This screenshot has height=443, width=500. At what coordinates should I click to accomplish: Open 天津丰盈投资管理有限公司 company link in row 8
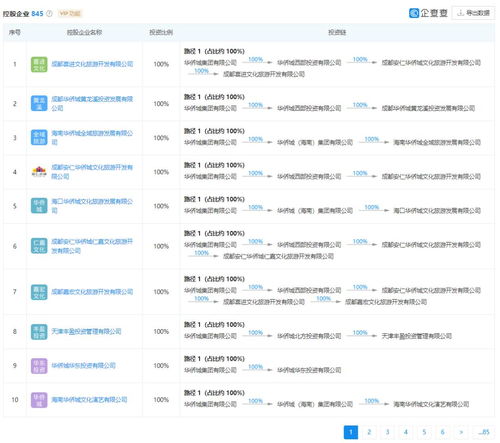coord(86,332)
